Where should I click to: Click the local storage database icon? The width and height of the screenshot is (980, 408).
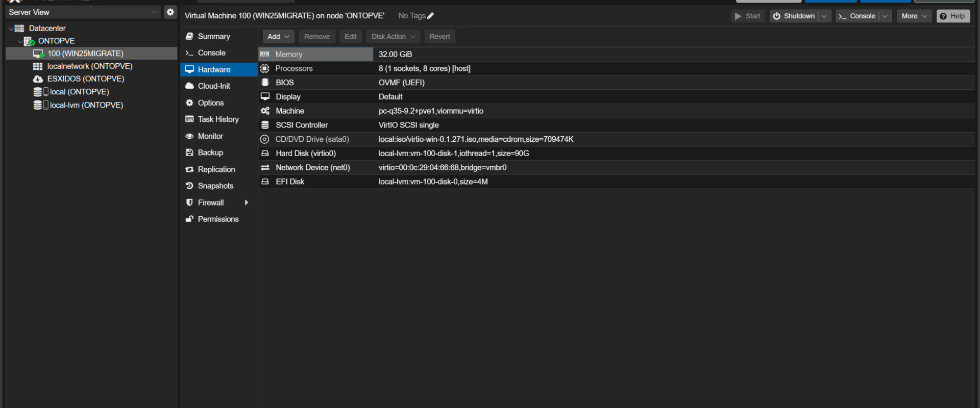38,92
